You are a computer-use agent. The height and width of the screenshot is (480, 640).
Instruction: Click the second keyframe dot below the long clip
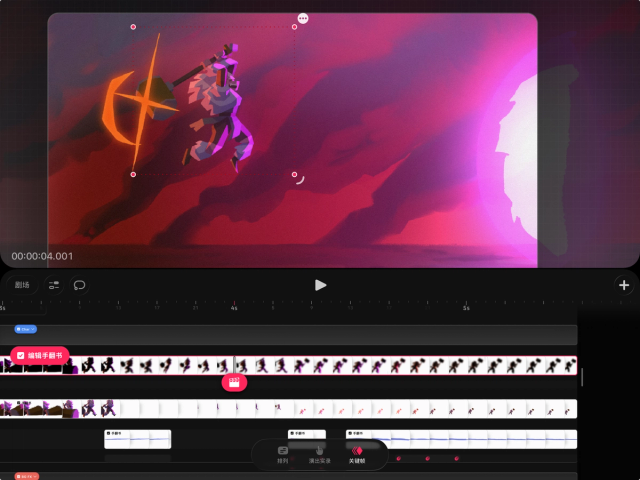point(428,458)
